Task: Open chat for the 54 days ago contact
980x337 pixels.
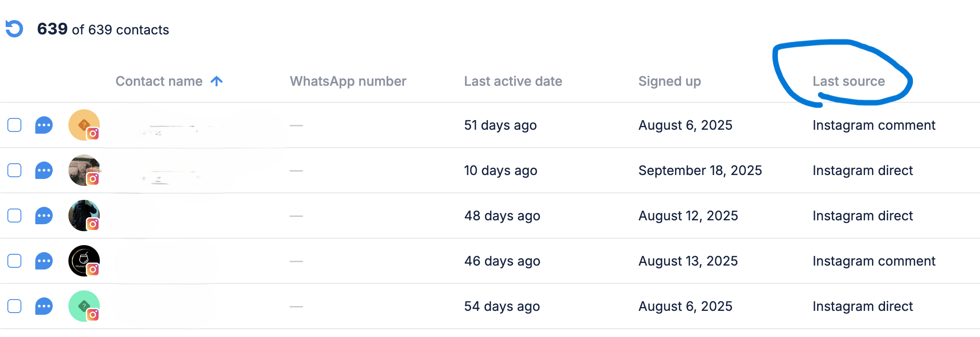Action: 44,306
